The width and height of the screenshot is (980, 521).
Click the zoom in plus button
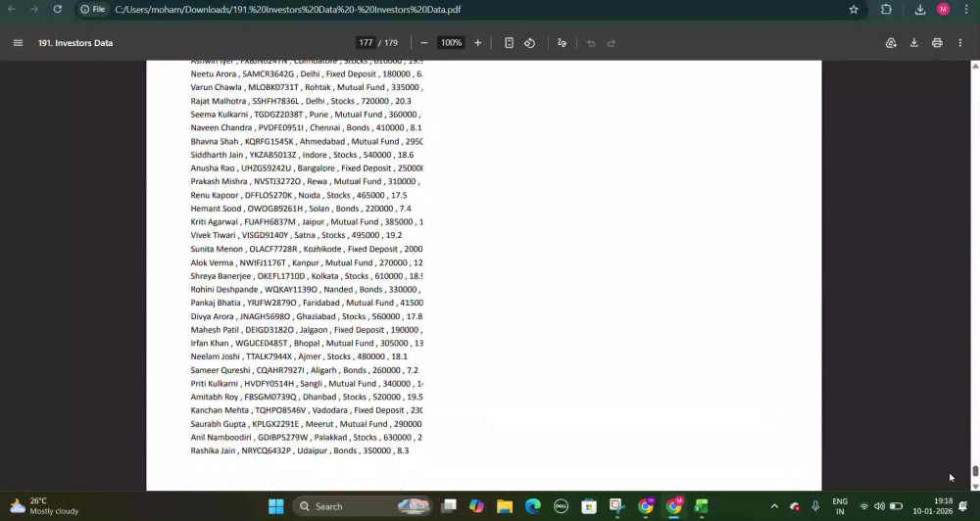[477, 43]
